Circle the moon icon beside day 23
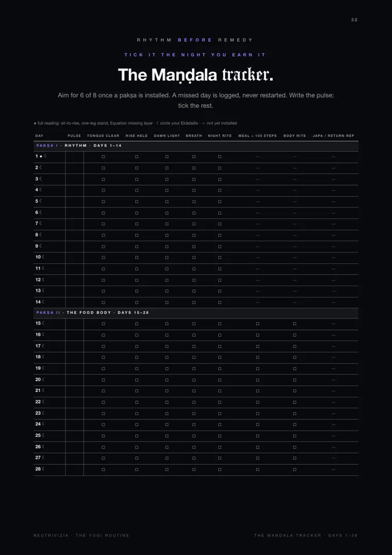Viewport: 392px width, 555px height. tap(43, 413)
